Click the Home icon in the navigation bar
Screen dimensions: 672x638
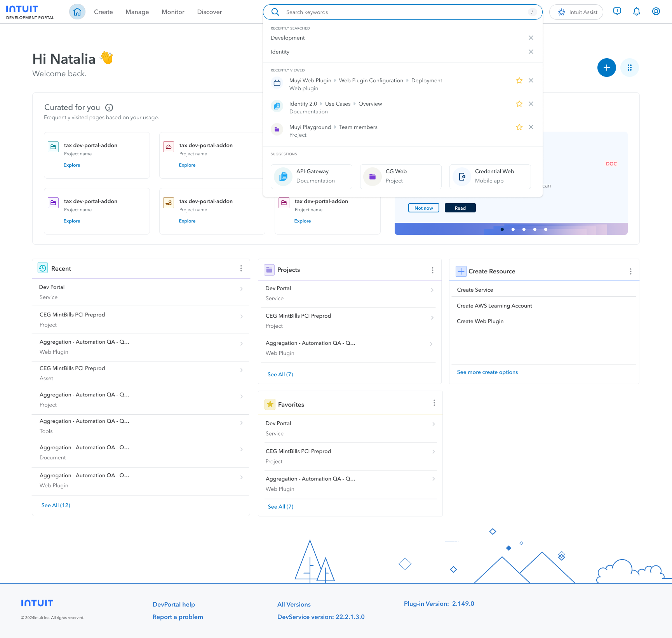[x=77, y=12]
